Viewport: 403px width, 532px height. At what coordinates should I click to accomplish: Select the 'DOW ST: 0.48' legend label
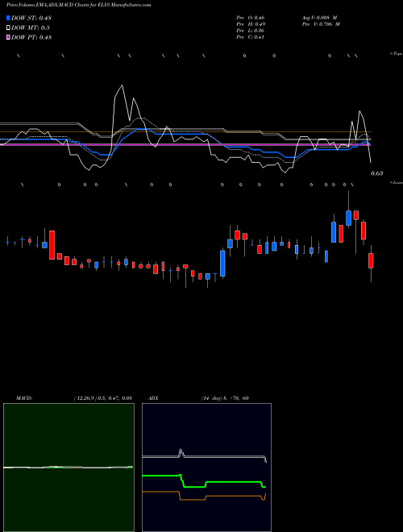tap(31, 18)
